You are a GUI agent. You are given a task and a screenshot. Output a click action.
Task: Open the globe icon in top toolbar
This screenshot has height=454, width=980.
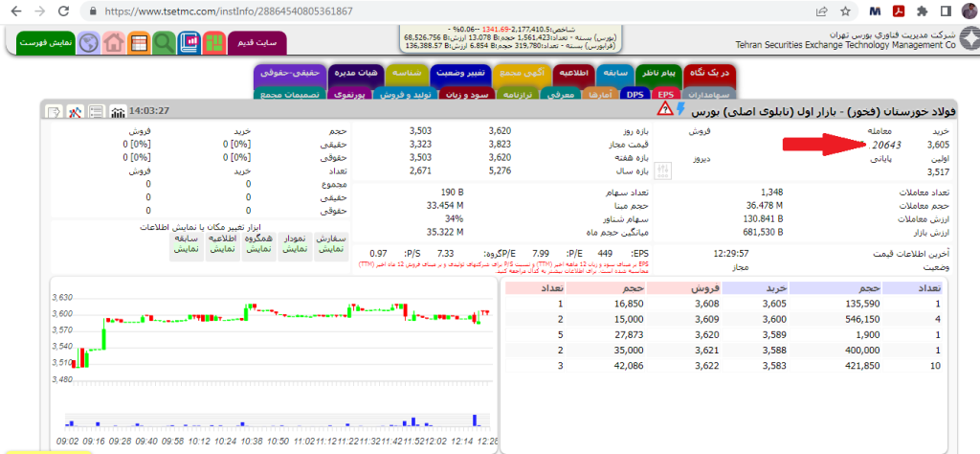pyautogui.click(x=89, y=42)
